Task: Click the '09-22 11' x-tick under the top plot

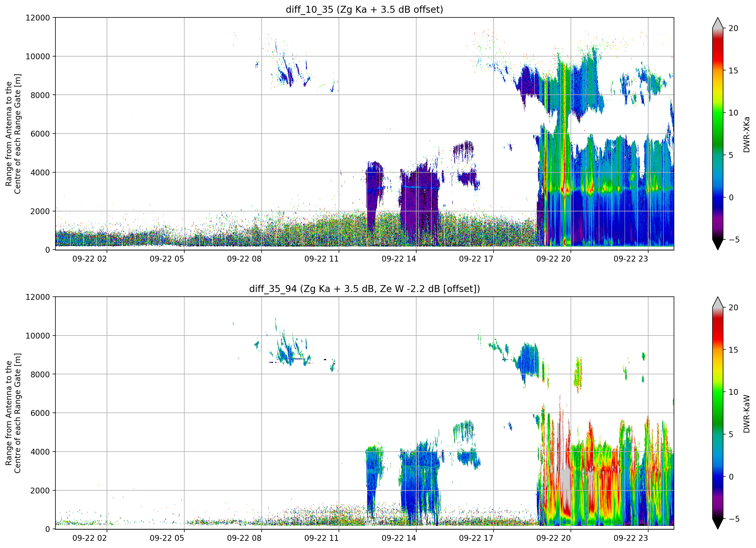Action: 322,259
